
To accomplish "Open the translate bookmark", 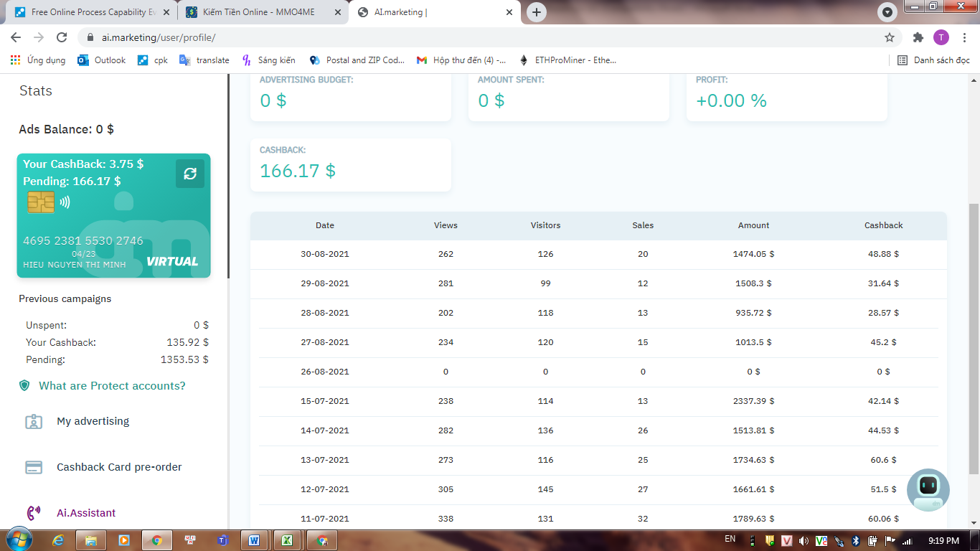I will (204, 60).
